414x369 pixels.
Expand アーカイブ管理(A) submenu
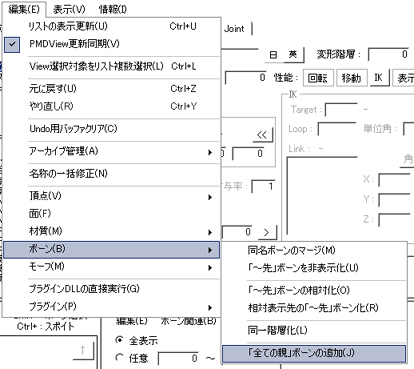[112, 151]
